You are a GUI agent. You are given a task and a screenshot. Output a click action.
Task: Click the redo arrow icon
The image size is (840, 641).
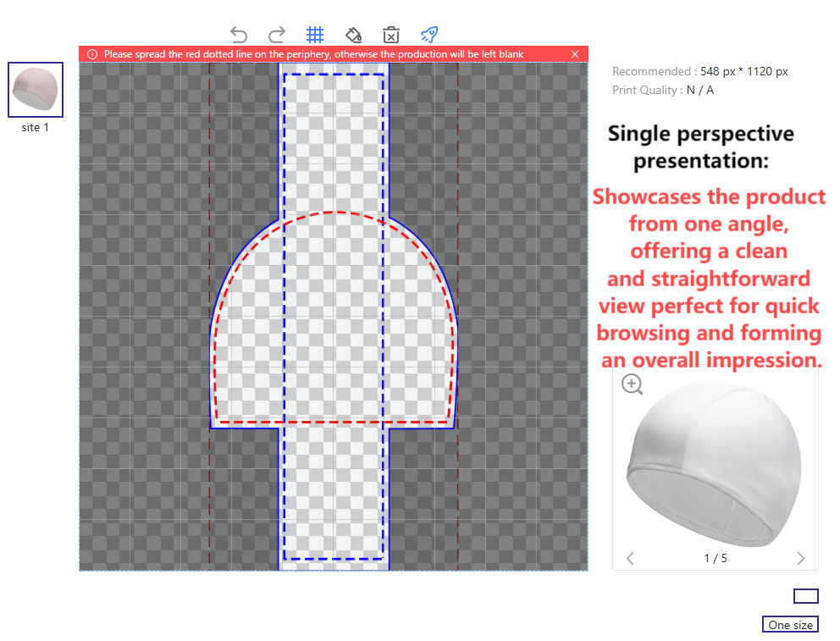[x=276, y=35]
